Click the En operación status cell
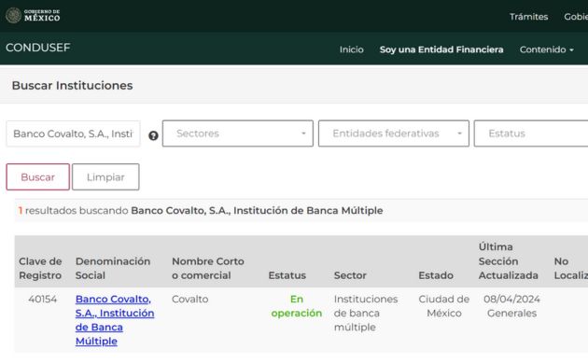The image size is (588, 364). (296, 306)
